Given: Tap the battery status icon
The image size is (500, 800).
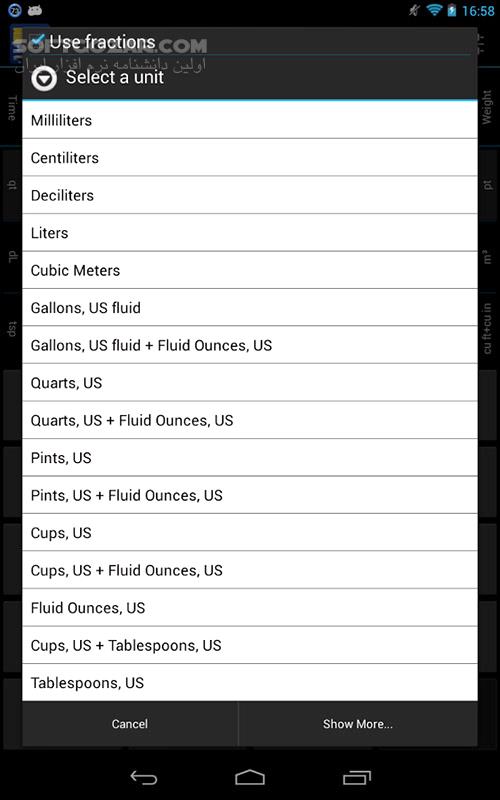Looking at the screenshot, I should point(452,10).
